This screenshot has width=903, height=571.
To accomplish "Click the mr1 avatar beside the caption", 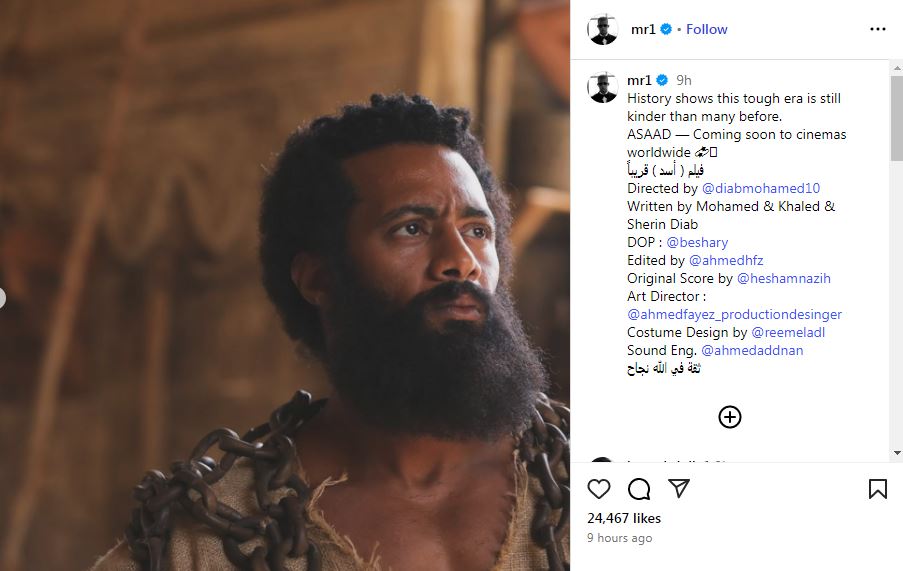I will [x=602, y=87].
